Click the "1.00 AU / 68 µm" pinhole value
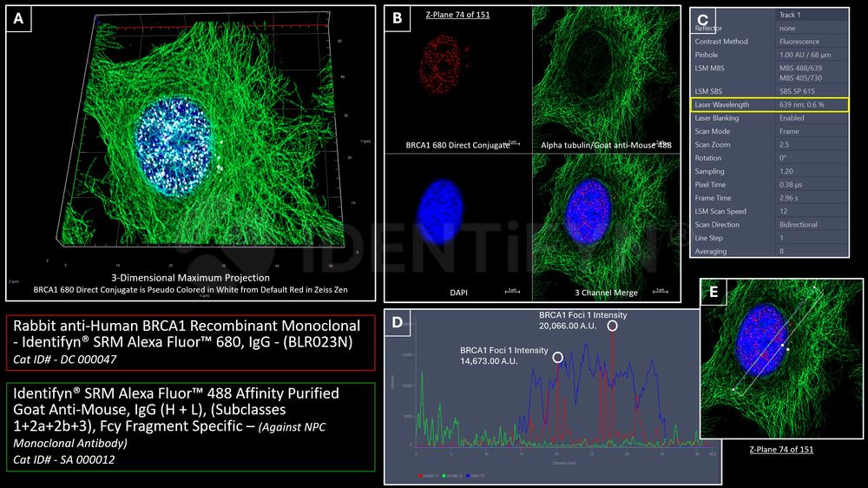Image resolution: width=868 pixels, height=488 pixels. pos(805,55)
